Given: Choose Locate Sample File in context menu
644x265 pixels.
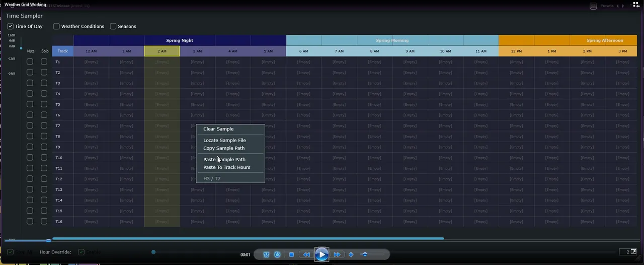Looking at the screenshot, I should click(x=224, y=140).
